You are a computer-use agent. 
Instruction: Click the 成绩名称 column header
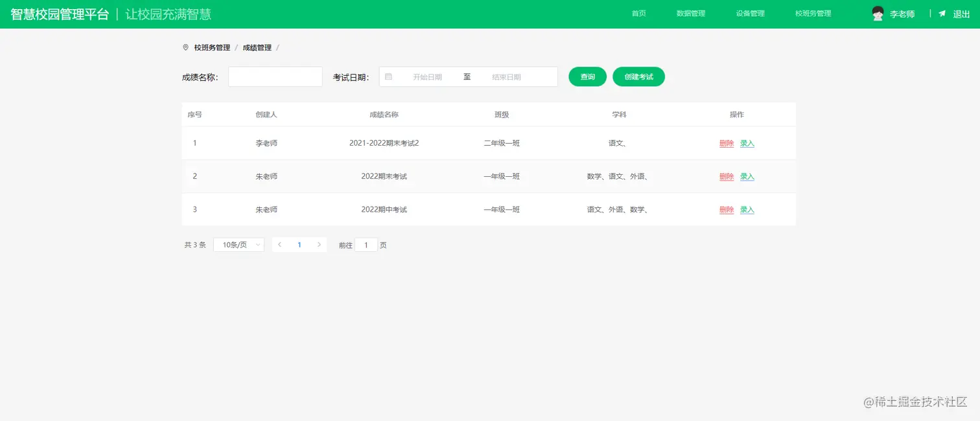click(384, 114)
